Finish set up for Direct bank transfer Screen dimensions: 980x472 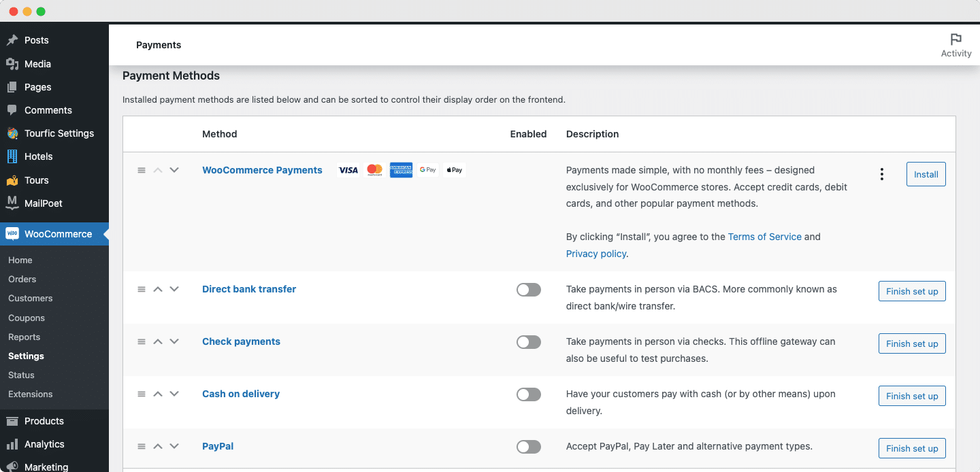click(912, 291)
